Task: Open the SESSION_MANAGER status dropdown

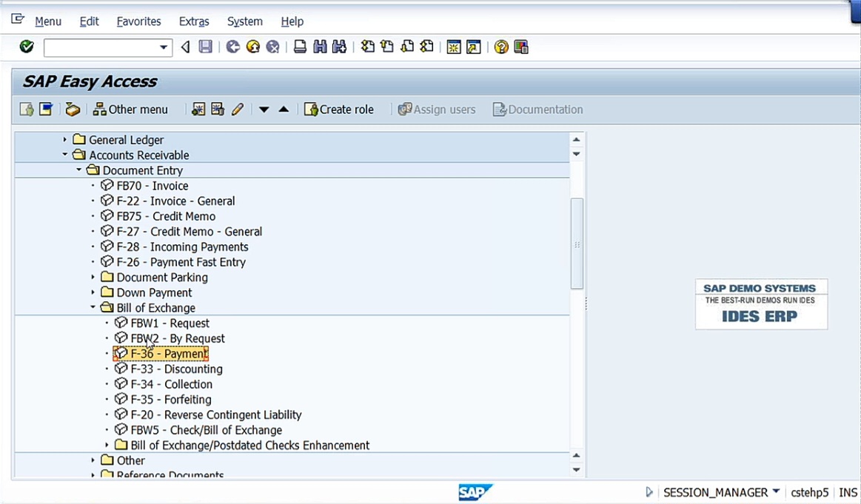Action: tap(776, 491)
